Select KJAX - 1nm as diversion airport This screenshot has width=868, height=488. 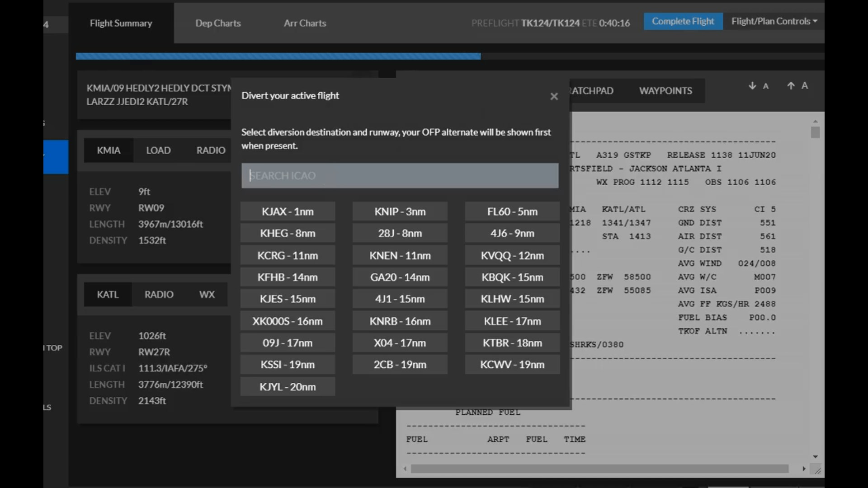(288, 211)
